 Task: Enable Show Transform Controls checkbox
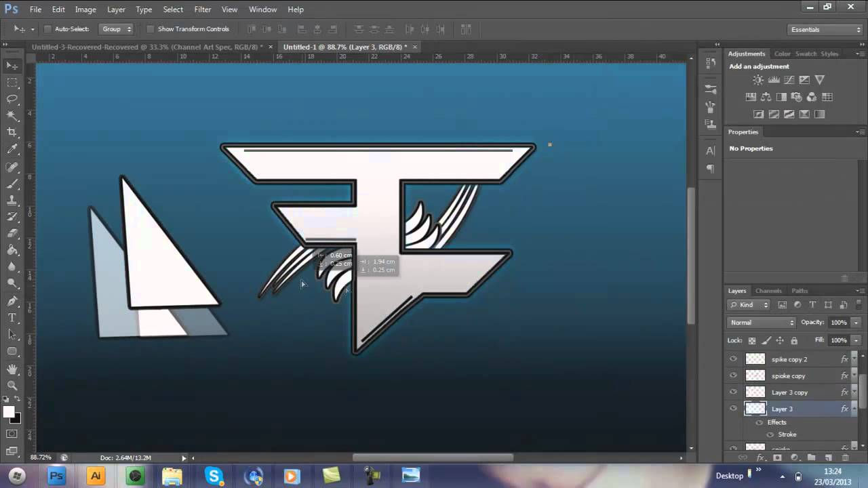[x=151, y=29]
